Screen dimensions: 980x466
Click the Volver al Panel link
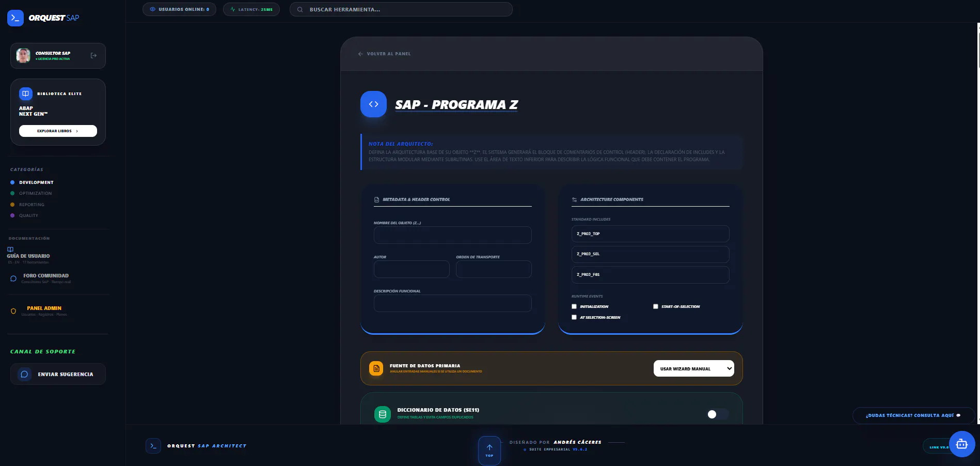[x=384, y=54]
